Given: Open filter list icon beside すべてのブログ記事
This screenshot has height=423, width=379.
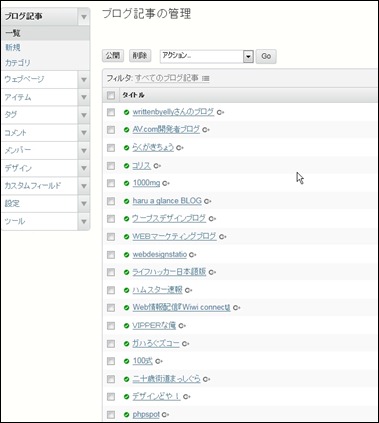Looking at the screenshot, I should click(x=206, y=79).
